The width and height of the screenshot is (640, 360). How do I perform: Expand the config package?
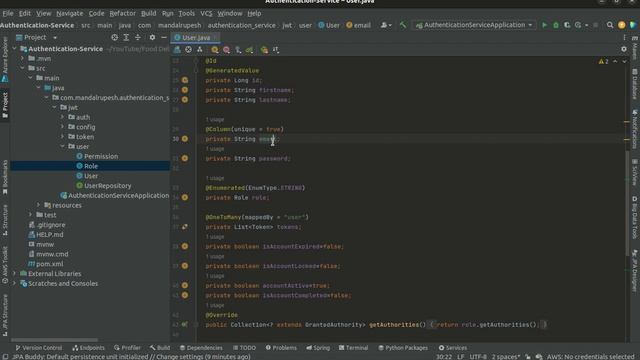pos(62,127)
